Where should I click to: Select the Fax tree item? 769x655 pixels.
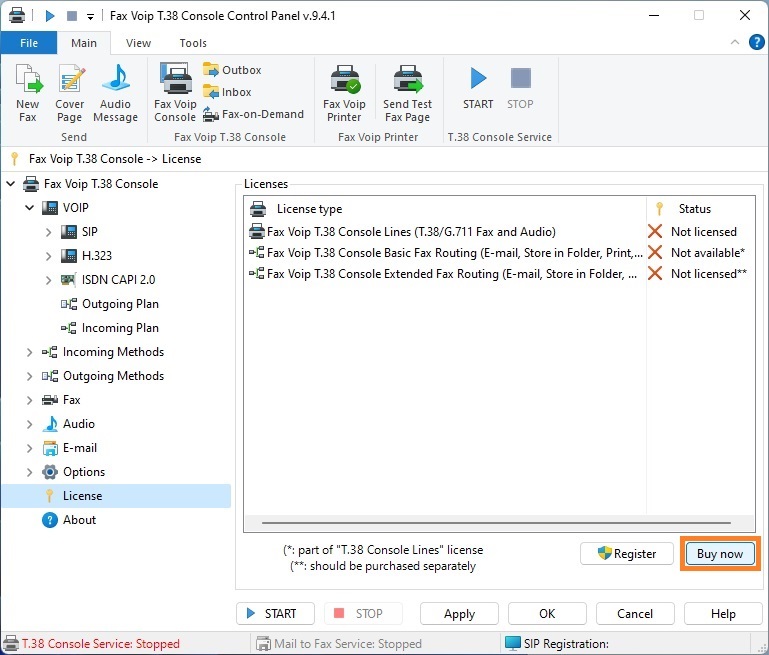click(x=61, y=400)
